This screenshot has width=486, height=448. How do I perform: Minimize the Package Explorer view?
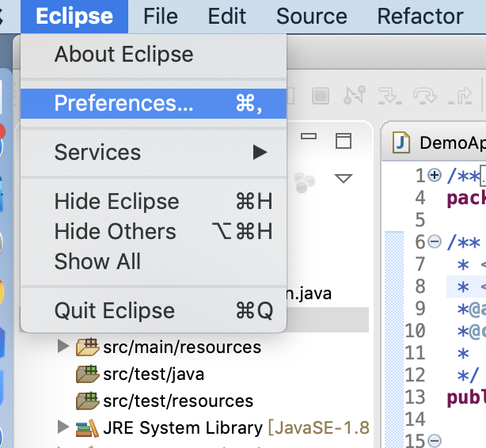(x=309, y=136)
